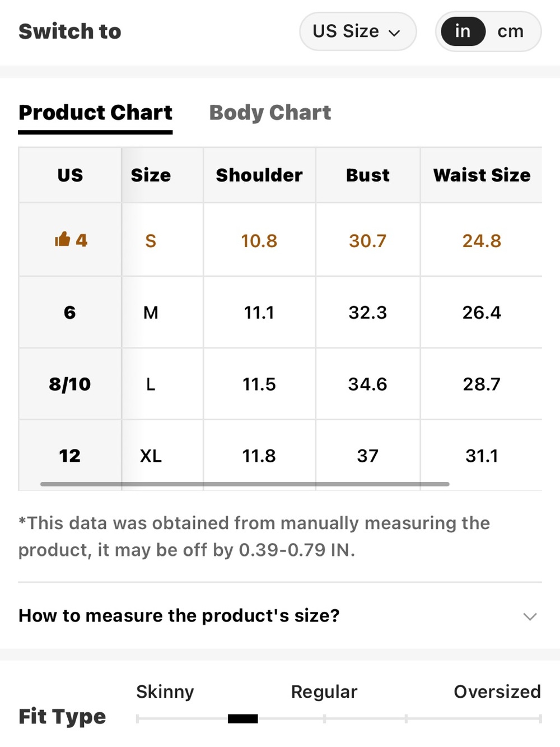Click the Oversized fit label
The height and width of the screenshot is (747, 560).
tap(497, 692)
